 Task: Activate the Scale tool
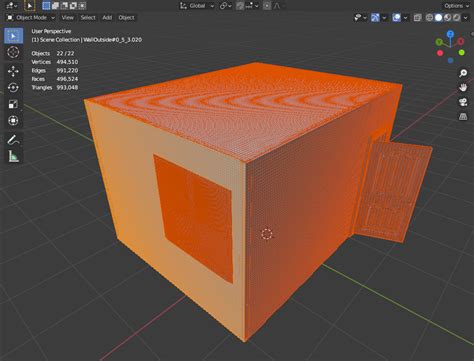[13, 104]
